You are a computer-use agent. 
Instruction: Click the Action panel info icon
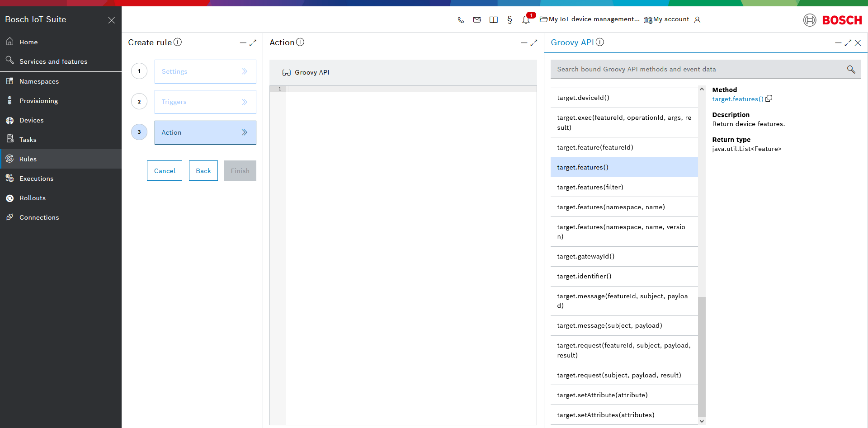300,42
